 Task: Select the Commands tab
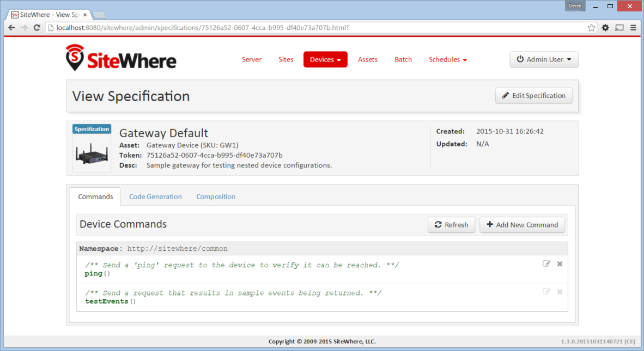[95, 196]
